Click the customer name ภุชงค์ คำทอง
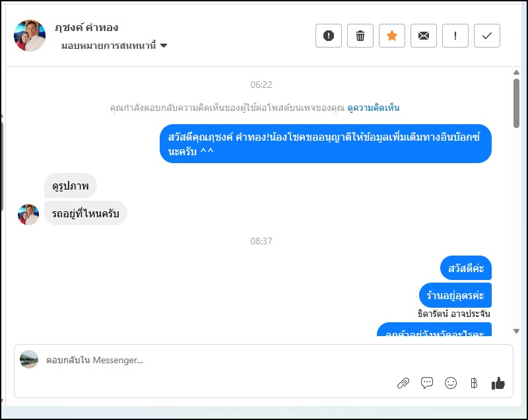This screenshot has width=528, height=420. [86, 28]
